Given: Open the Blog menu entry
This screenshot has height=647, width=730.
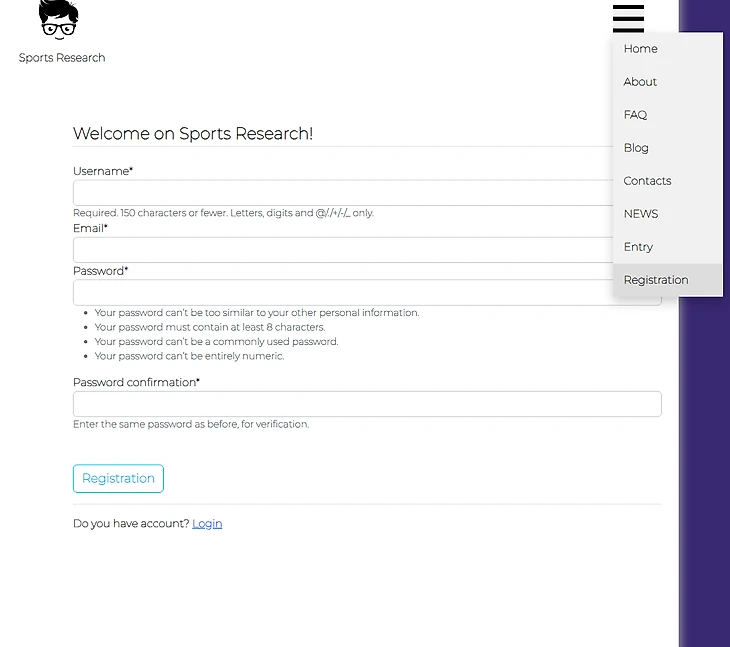Looking at the screenshot, I should click(636, 148).
